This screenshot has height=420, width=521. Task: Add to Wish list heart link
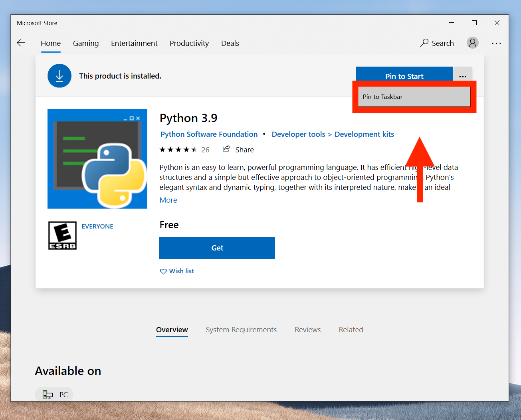pyautogui.click(x=177, y=271)
